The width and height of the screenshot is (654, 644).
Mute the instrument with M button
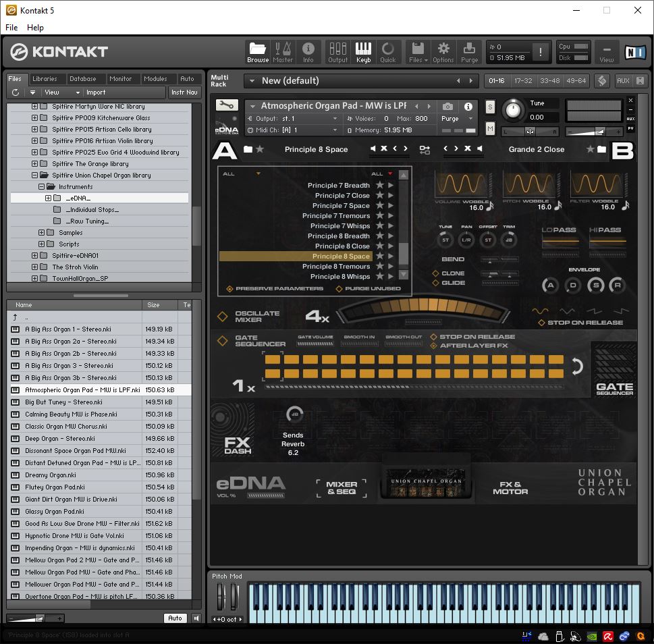pos(490,130)
